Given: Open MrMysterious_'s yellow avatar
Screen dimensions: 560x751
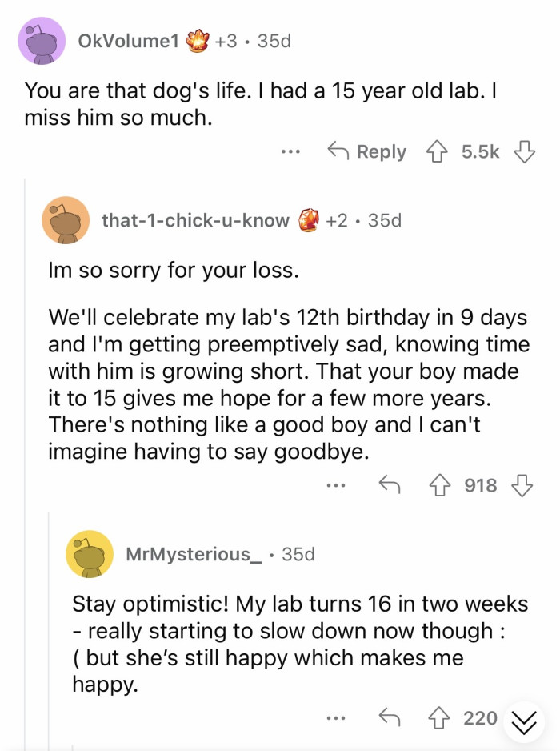Looking at the screenshot, I should [x=90, y=553].
